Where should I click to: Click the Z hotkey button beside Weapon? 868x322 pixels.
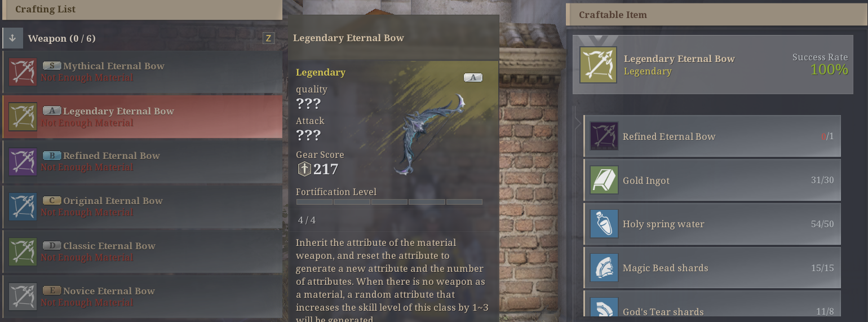[268, 38]
